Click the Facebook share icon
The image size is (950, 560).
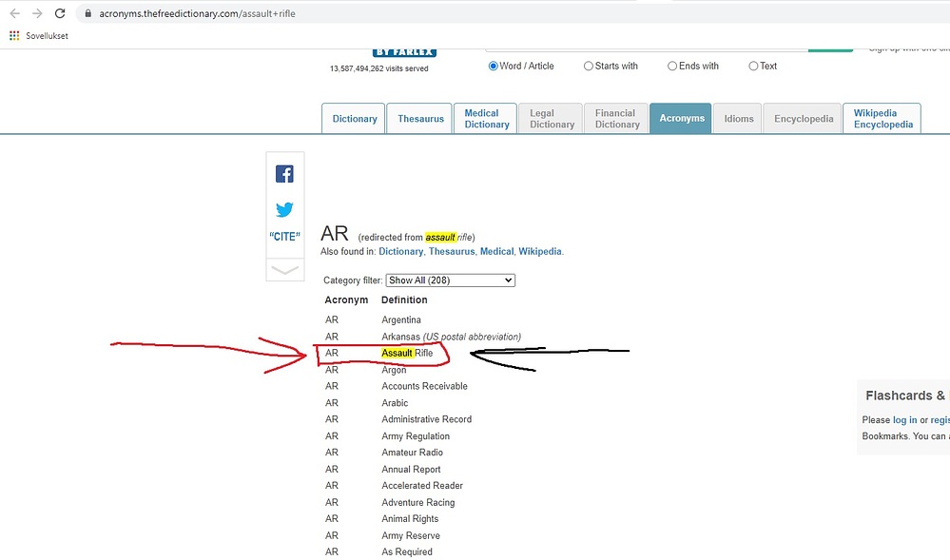coord(284,174)
